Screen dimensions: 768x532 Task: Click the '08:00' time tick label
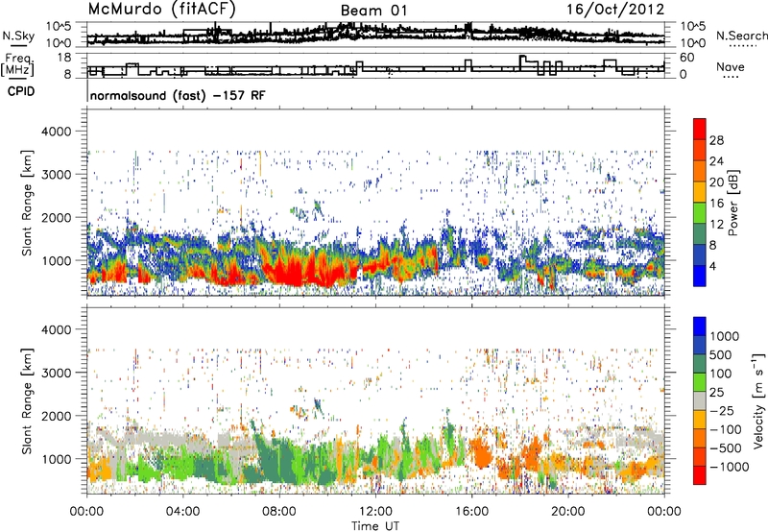coord(278,512)
